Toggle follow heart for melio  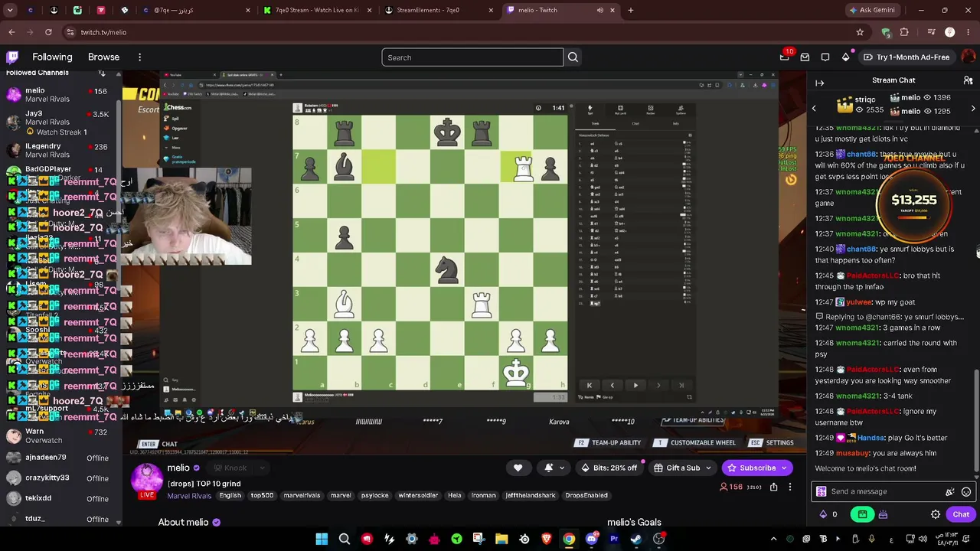click(x=518, y=468)
